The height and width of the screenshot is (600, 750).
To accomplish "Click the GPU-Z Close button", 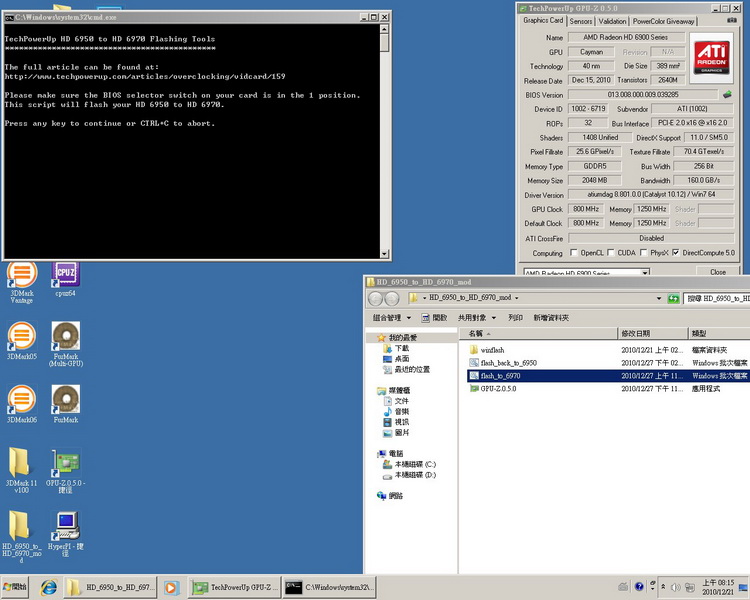I will click(717, 272).
